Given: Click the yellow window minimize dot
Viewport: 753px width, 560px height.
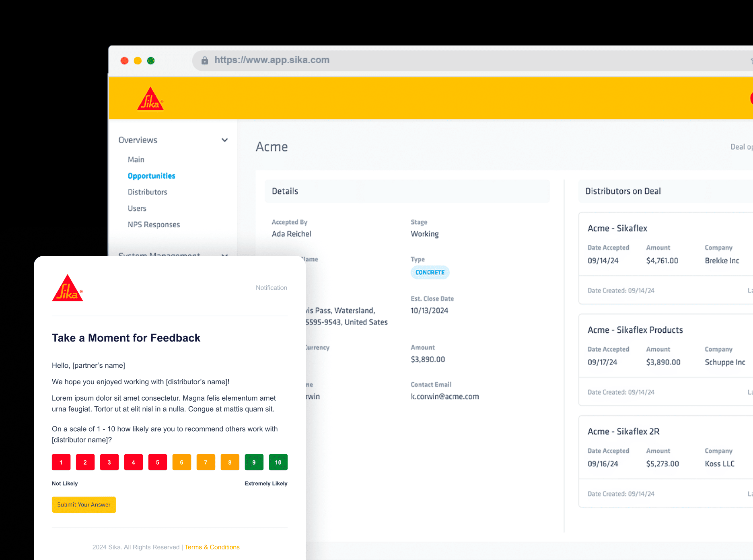Looking at the screenshot, I should (138, 61).
